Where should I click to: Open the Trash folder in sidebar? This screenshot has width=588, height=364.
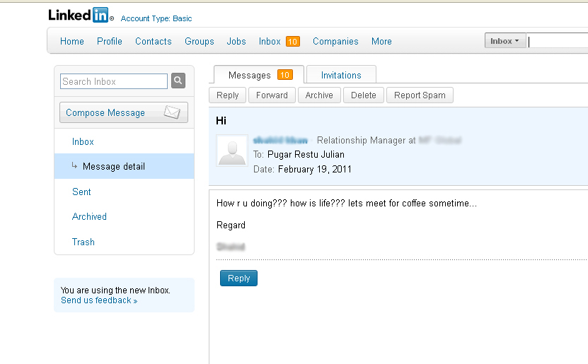tap(83, 242)
